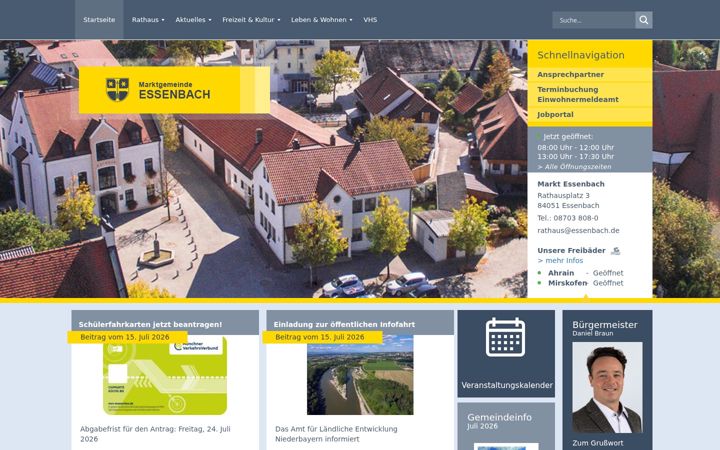Click the Bürgermeister heading

(605, 325)
